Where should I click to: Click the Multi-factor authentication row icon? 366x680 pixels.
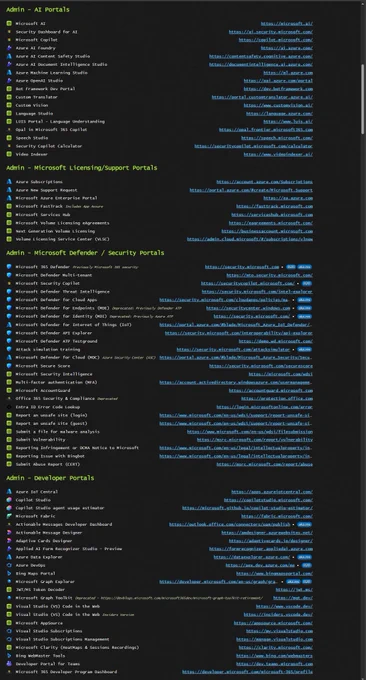(9, 382)
